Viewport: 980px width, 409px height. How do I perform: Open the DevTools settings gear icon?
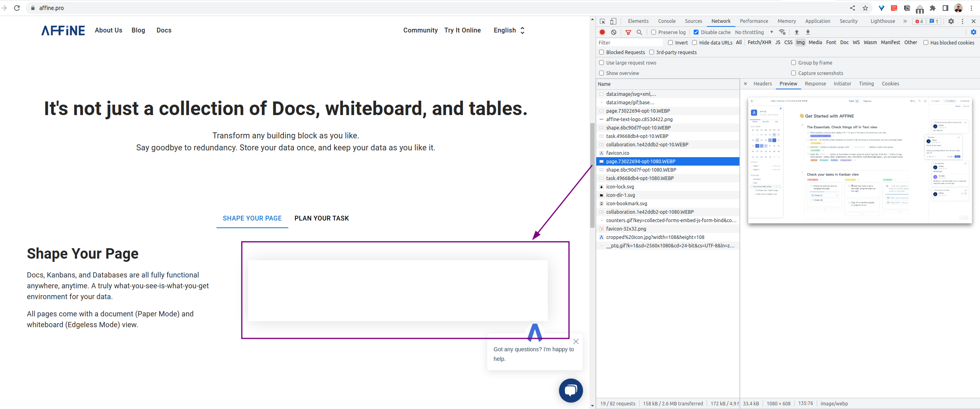click(x=951, y=21)
